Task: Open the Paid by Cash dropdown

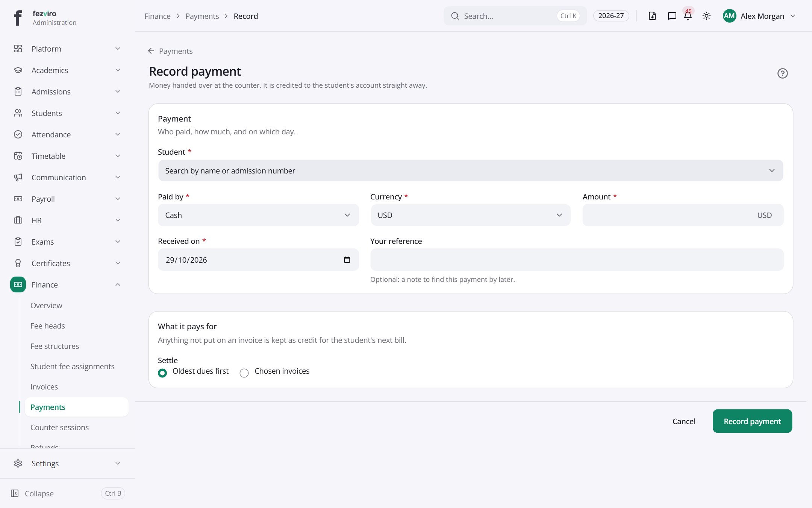Action: 258,215
